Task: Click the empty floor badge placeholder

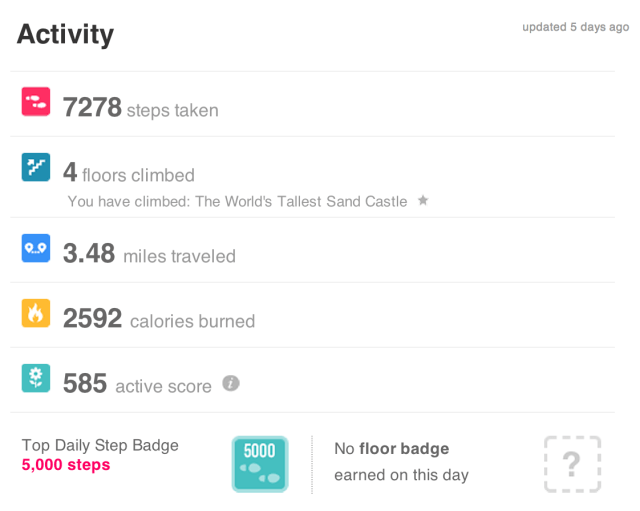Action: coord(572,464)
